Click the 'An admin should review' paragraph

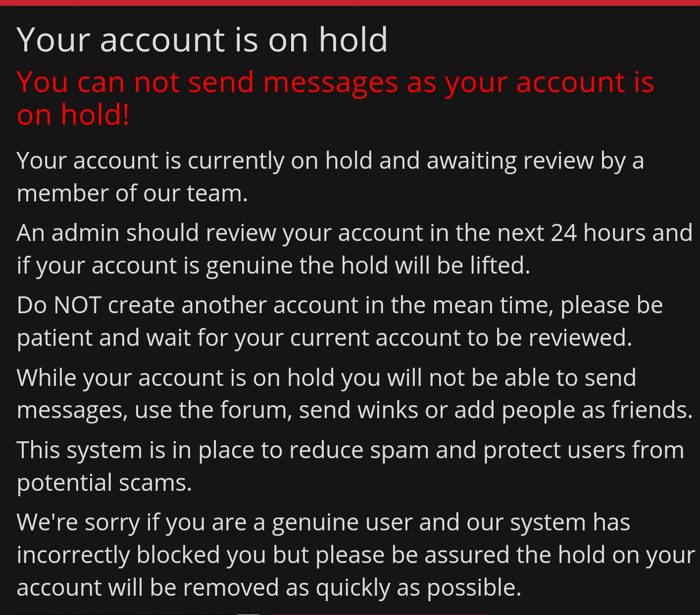click(x=354, y=249)
